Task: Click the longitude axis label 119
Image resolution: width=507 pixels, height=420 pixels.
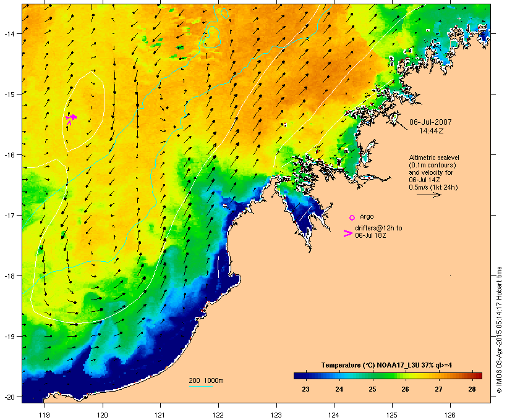Action: click(x=45, y=415)
